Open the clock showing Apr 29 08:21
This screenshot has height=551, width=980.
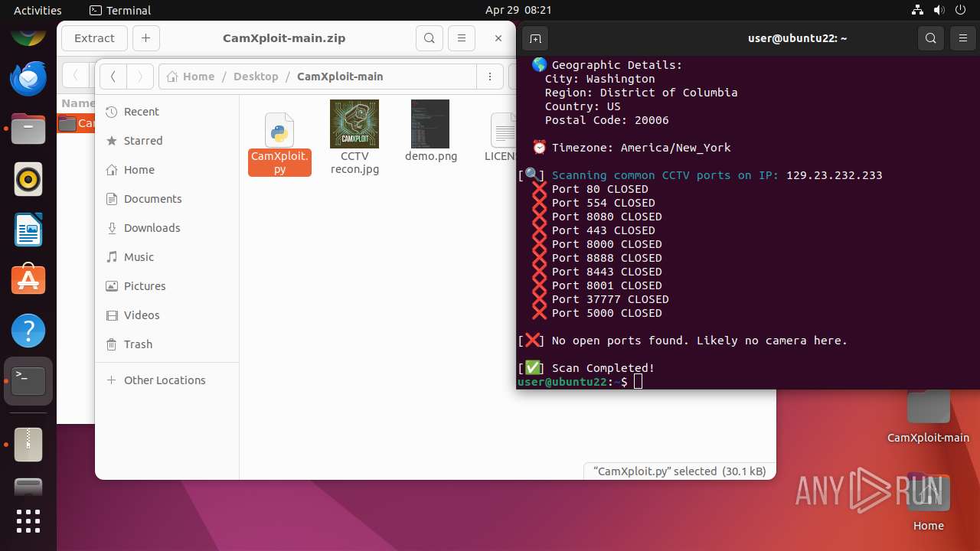pos(518,10)
